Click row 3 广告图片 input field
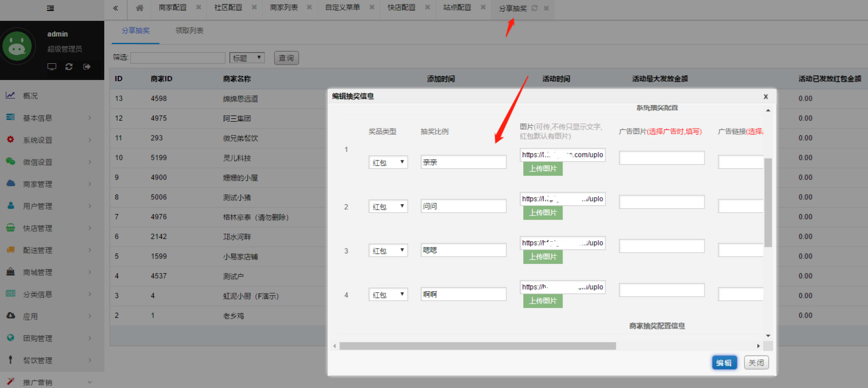Screen dimensions: 868x388 click(662, 246)
